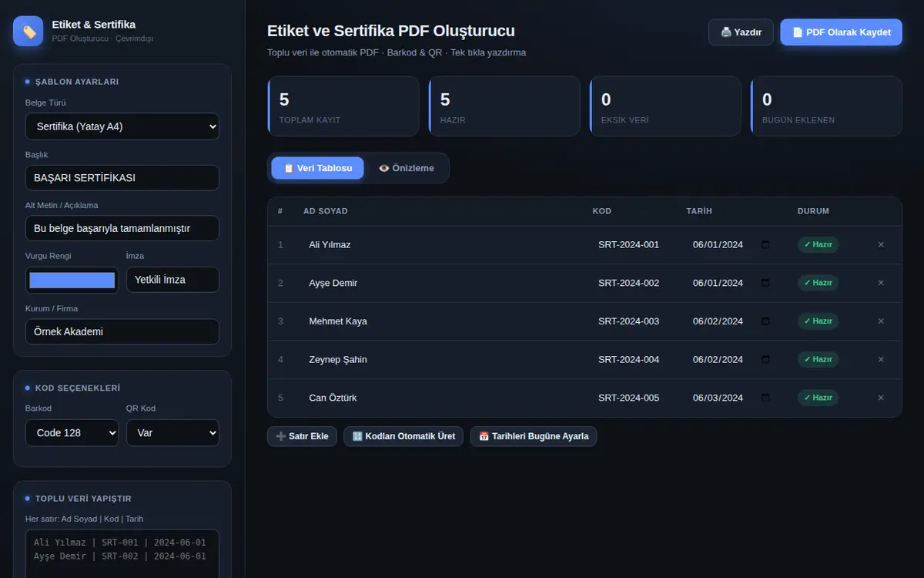Click the Bugün Eklenen stat card
The image size is (924, 578).
[826, 106]
